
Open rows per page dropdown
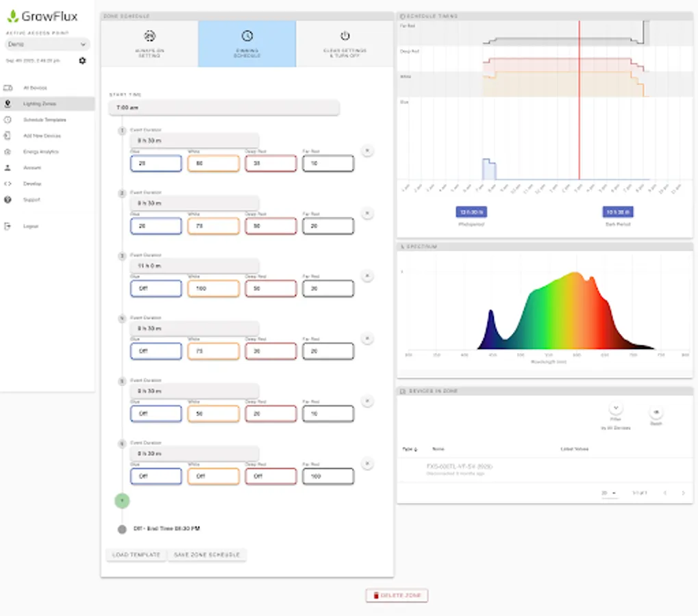610,493
